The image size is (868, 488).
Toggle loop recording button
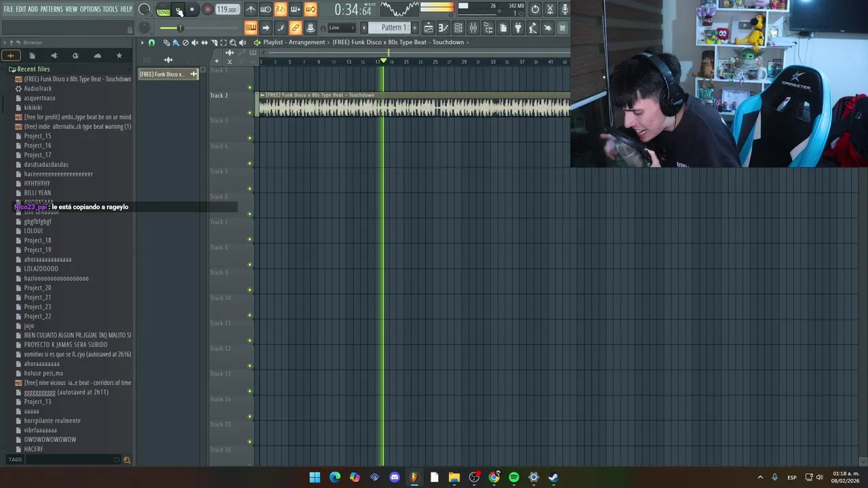tap(310, 9)
